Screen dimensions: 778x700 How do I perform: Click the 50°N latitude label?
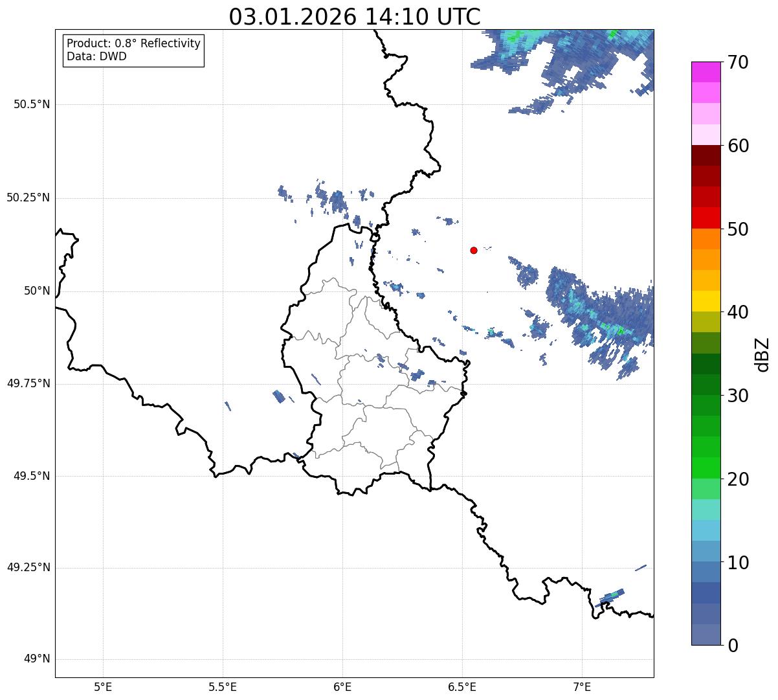point(37,291)
